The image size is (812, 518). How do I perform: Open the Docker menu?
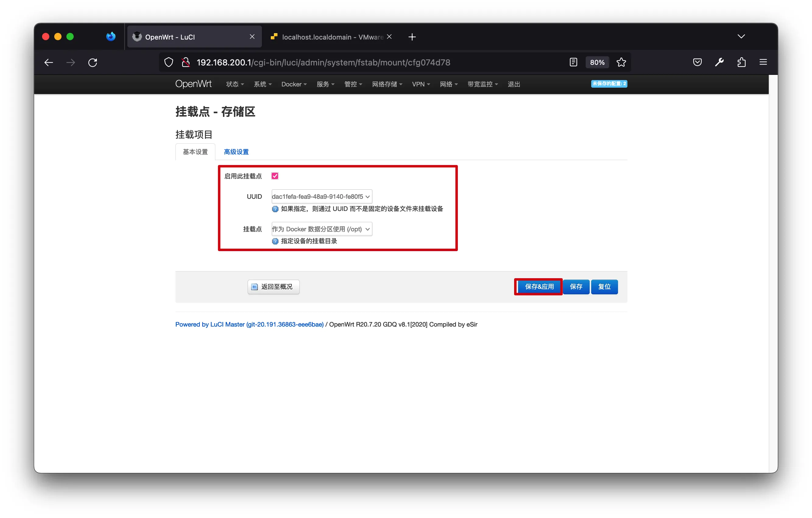click(x=294, y=84)
